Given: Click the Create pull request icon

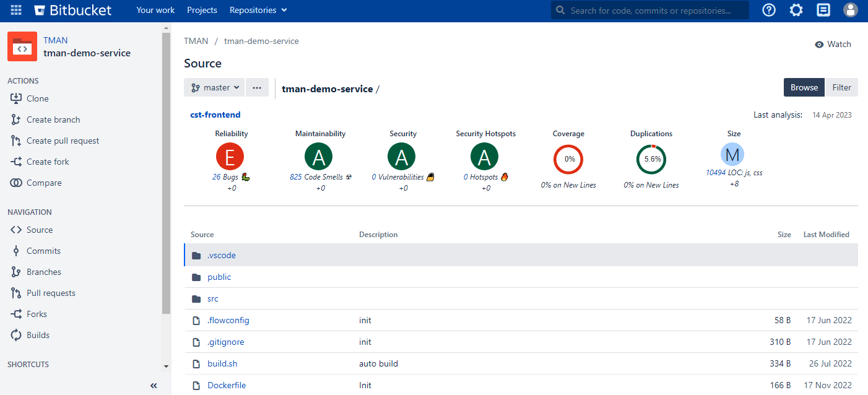Looking at the screenshot, I should click(16, 141).
